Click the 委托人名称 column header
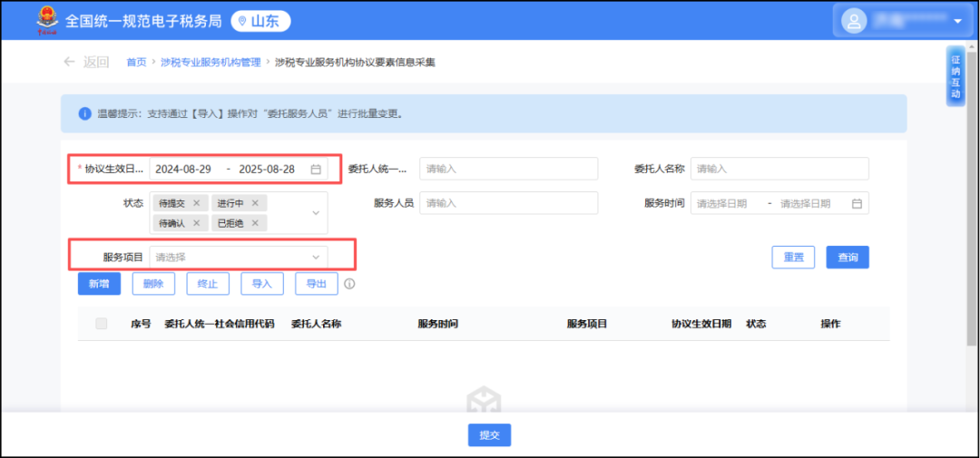 click(x=317, y=324)
